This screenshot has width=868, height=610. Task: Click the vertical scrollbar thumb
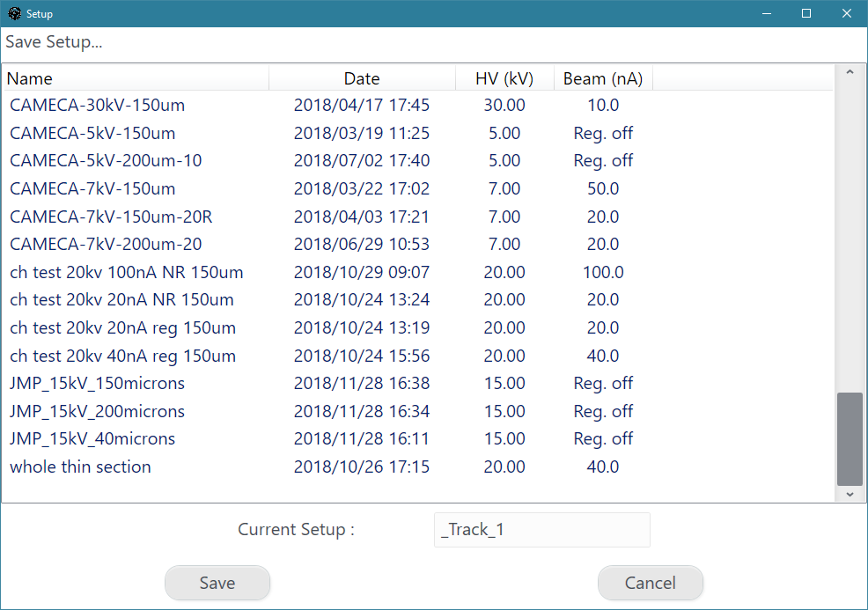click(x=850, y=438)
